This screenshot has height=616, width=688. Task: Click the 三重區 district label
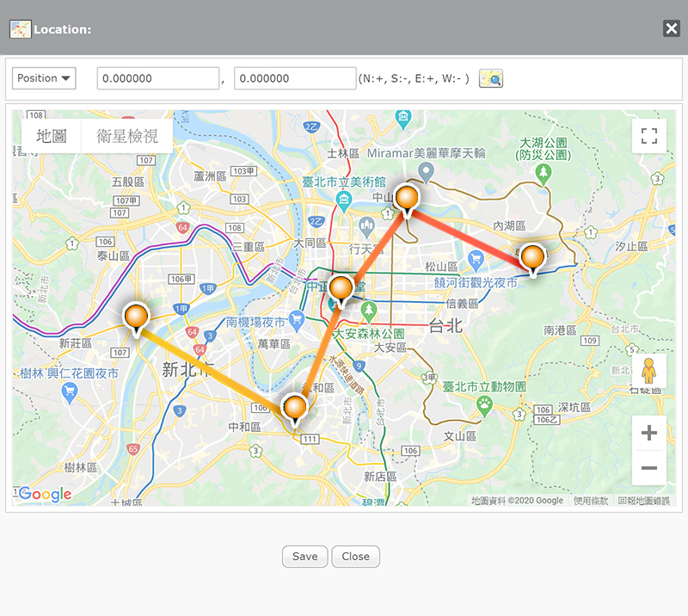click(x=249, y=247)
